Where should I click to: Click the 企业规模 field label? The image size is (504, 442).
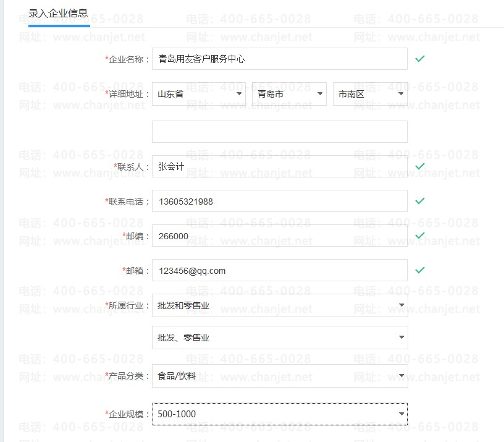128,414
